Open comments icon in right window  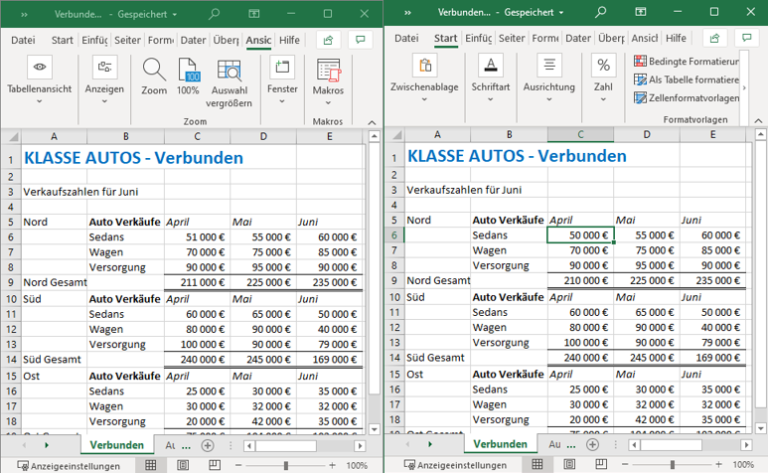click(747, 38)
